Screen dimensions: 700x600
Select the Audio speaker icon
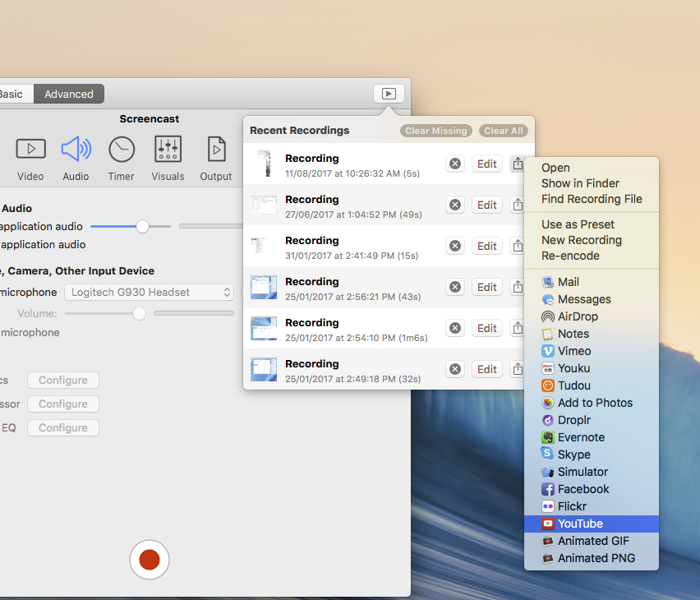point(76,150)
